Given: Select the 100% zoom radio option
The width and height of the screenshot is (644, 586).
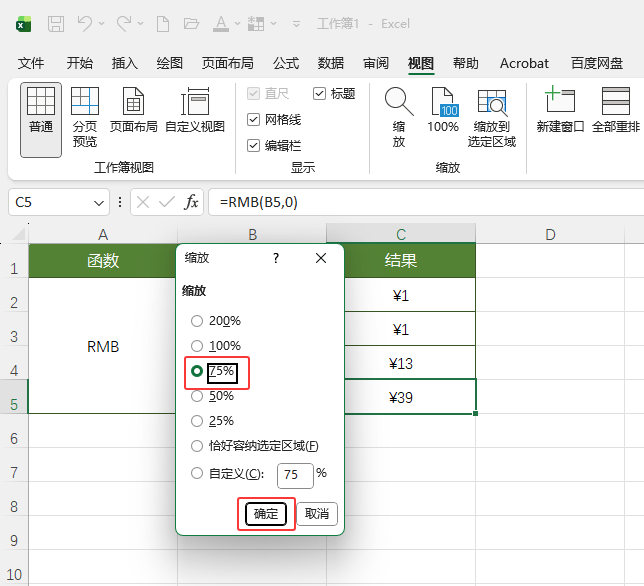Looking at the screenshot, I should (x=216, y=346).
